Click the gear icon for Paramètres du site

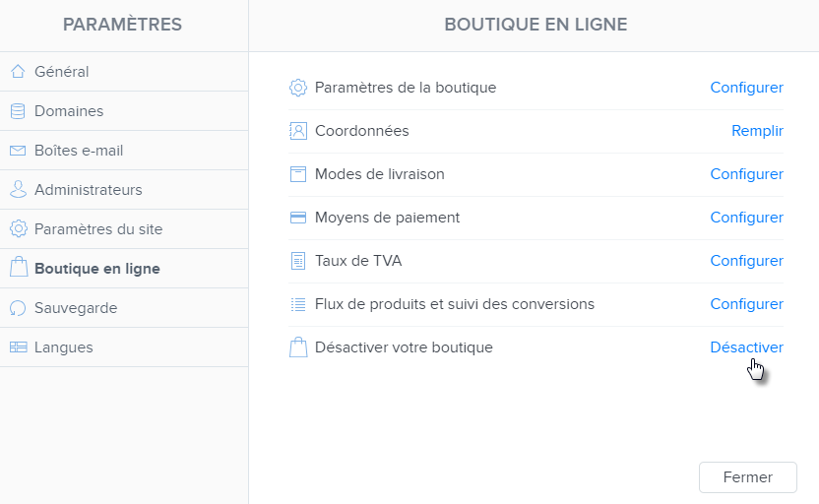(18, 229)
